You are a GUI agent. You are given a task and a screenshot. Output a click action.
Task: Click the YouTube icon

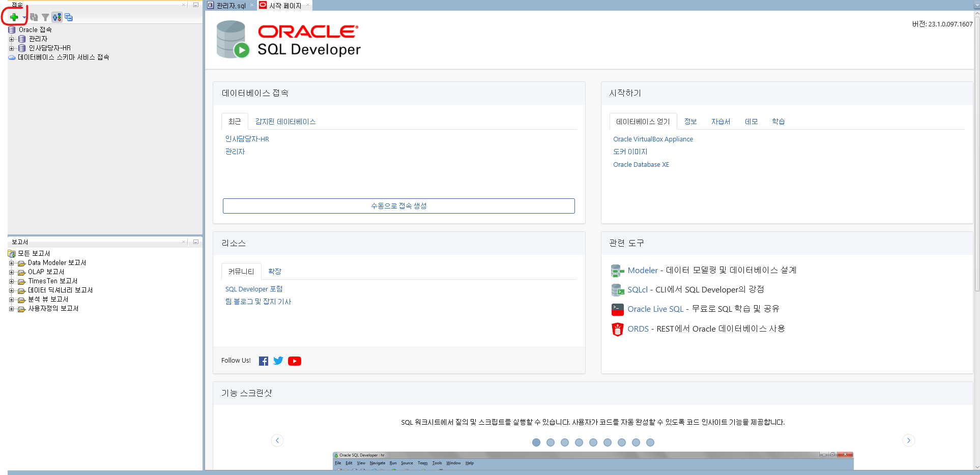coord(295,361)
